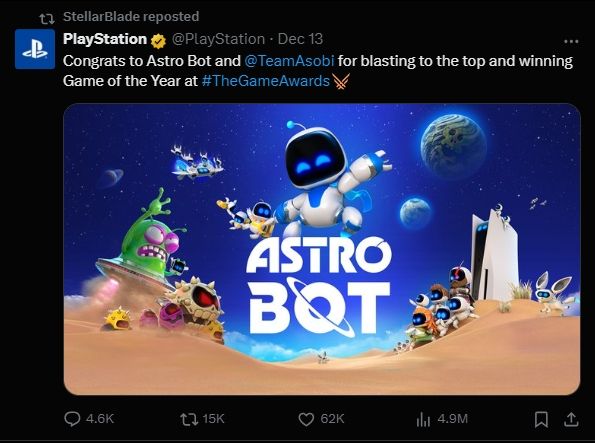The width and height of the screenshot is (595, 443).
Task: Click the 4.6K reply count
Action: coord(100,419)
